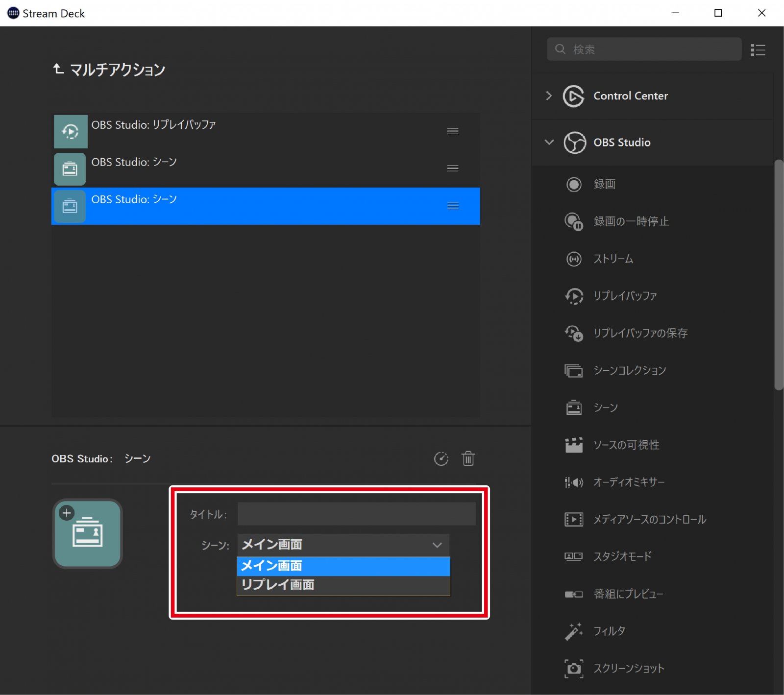Select the シーンコレクション icon
The width and height of the screenshot is (784, 695).
click(x=574, y=371)
